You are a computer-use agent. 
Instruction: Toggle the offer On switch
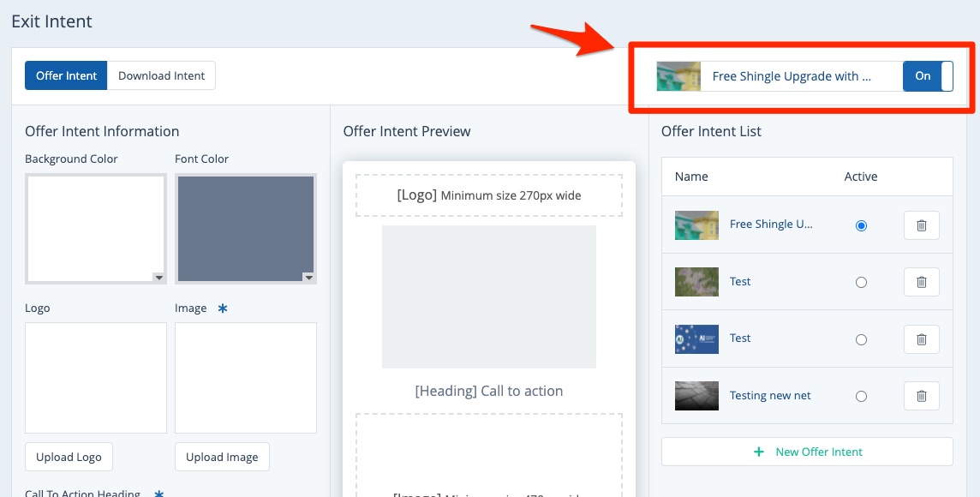pyautogui.click(x=928, y=76)
